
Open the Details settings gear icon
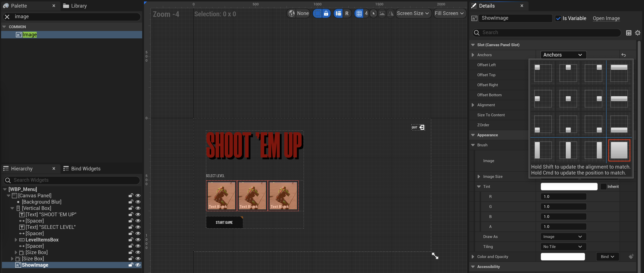tap(638, 33)
